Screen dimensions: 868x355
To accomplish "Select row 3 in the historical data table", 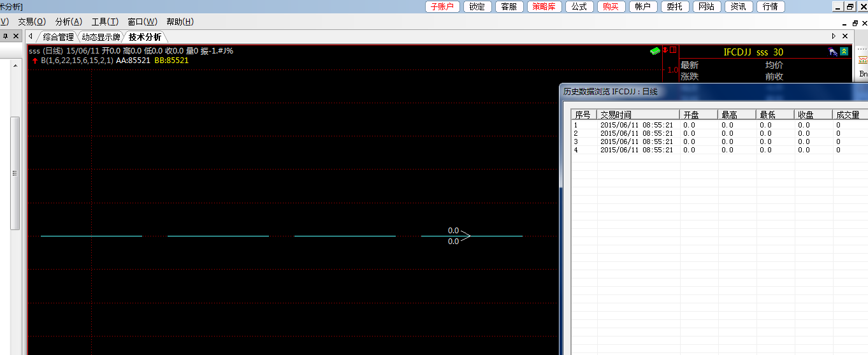I will (636, 141).
